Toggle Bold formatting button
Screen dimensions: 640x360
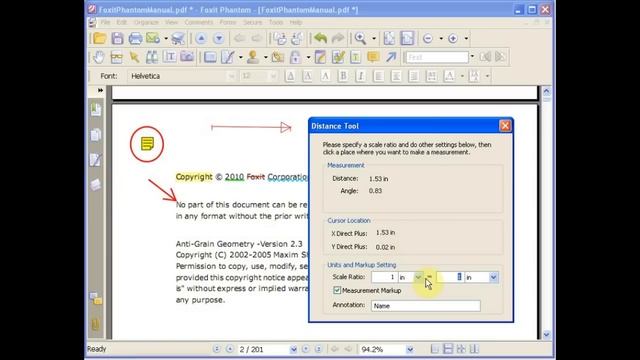pos(343,76)
